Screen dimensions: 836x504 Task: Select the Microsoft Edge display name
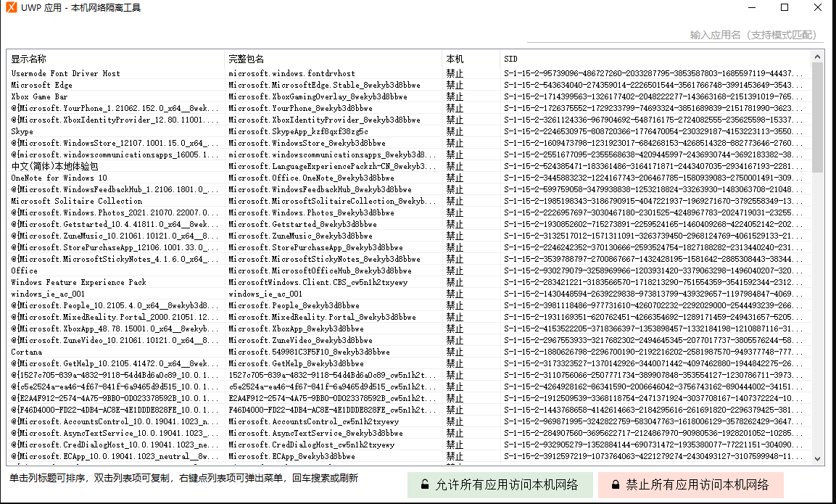point(41,85)
